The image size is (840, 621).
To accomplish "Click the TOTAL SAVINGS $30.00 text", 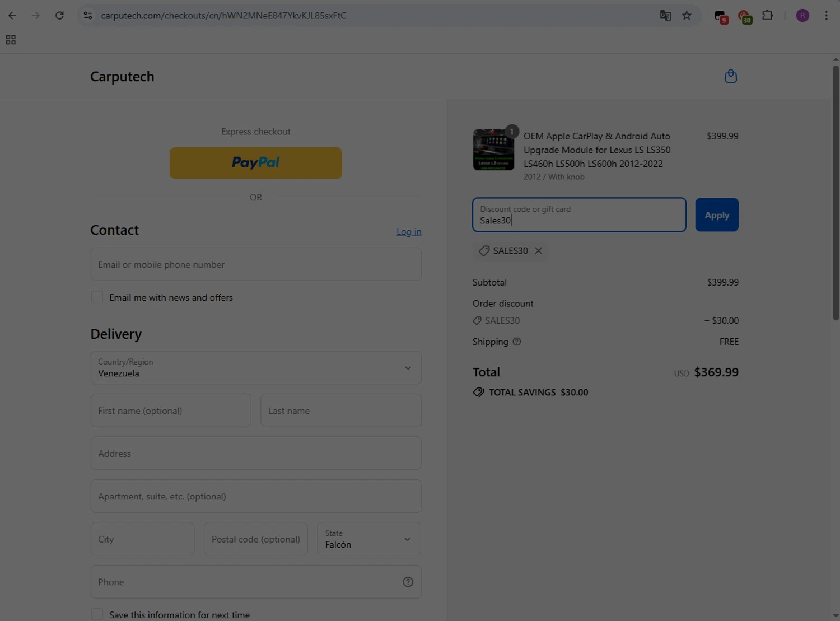I will (538, 393).
